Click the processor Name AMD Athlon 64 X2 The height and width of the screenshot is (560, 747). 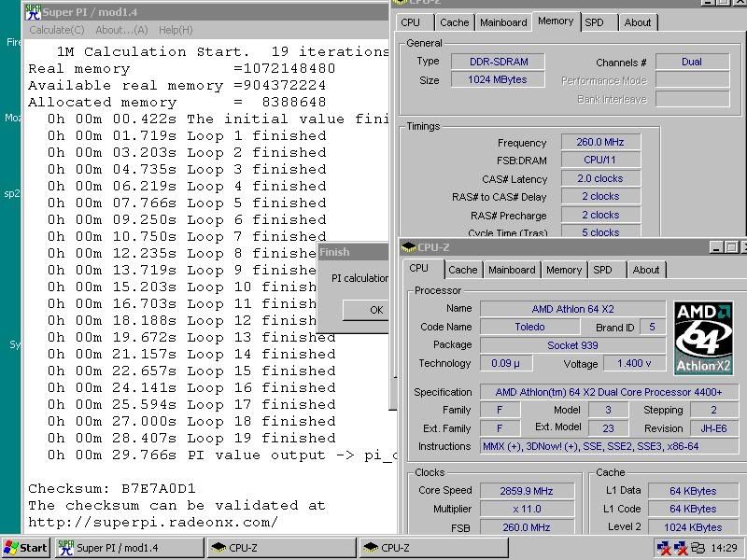click(572, 309)
